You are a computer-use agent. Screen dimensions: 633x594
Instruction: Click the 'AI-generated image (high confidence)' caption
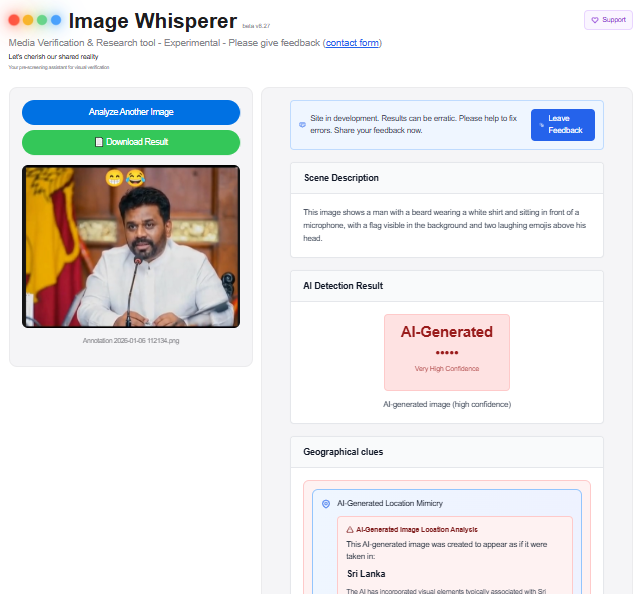click(446, 404)
